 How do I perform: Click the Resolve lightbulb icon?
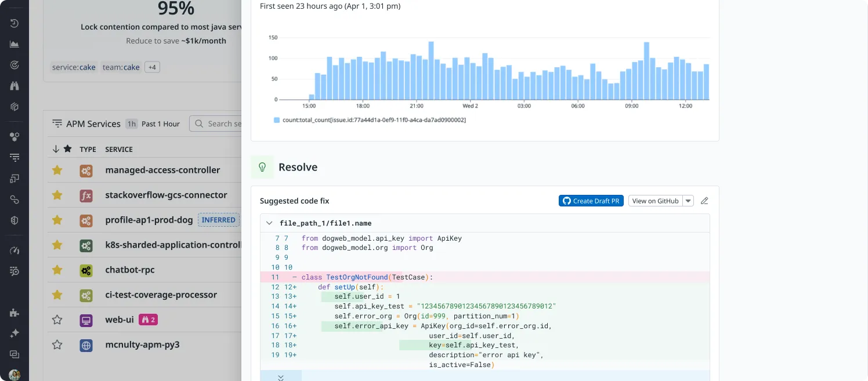click(x=262, y=167)
